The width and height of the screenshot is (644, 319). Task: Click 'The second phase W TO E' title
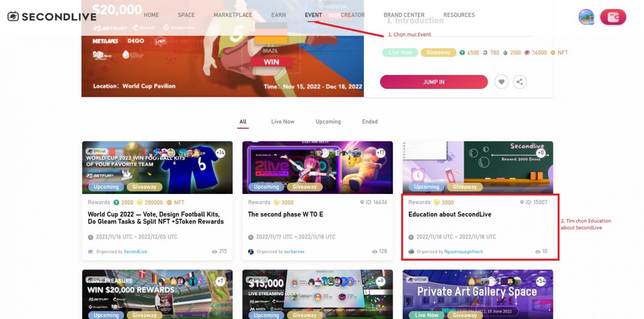pyautogui.click(x=286, y=214)
